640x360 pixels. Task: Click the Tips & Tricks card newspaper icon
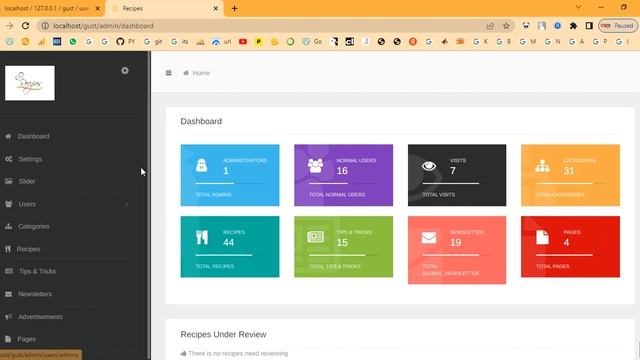pos(316,237)
